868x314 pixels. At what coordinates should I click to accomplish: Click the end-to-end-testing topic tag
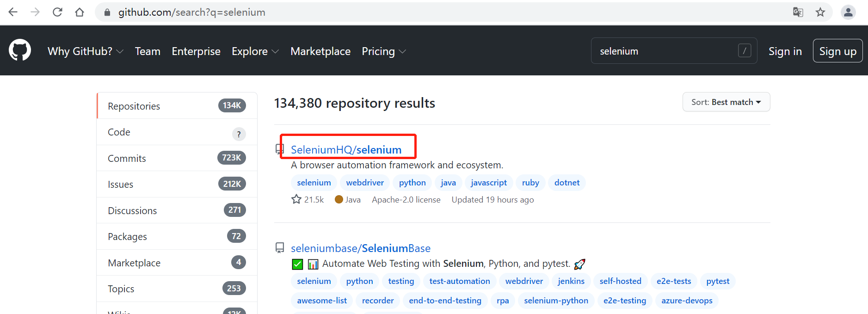point(445,300)
